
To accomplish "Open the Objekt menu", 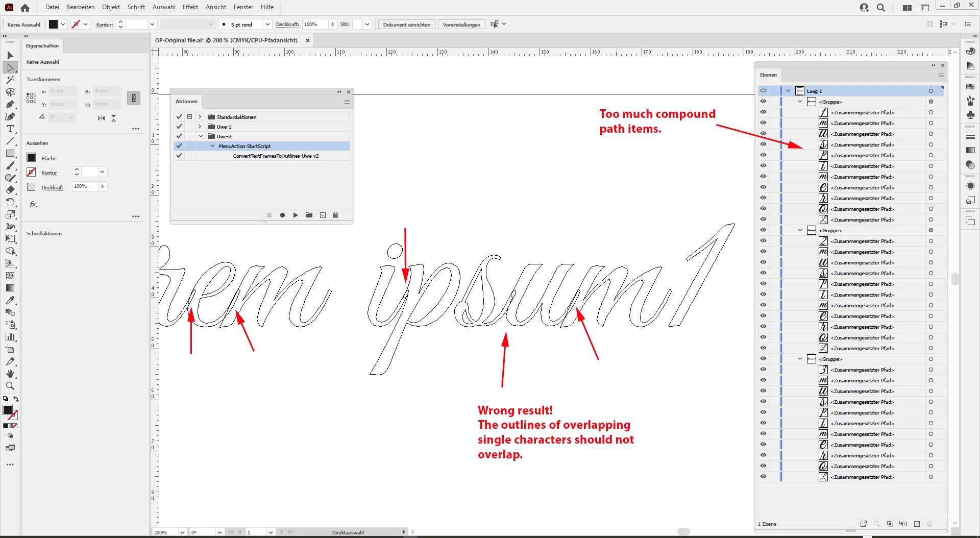I will tap(111, 7).
